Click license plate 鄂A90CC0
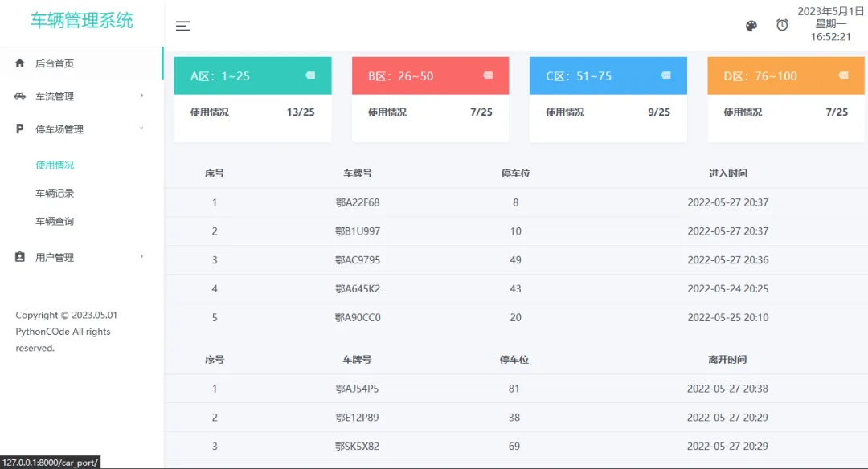The height and width of the screenshot is (469, 868). click(x=358, y=317)
